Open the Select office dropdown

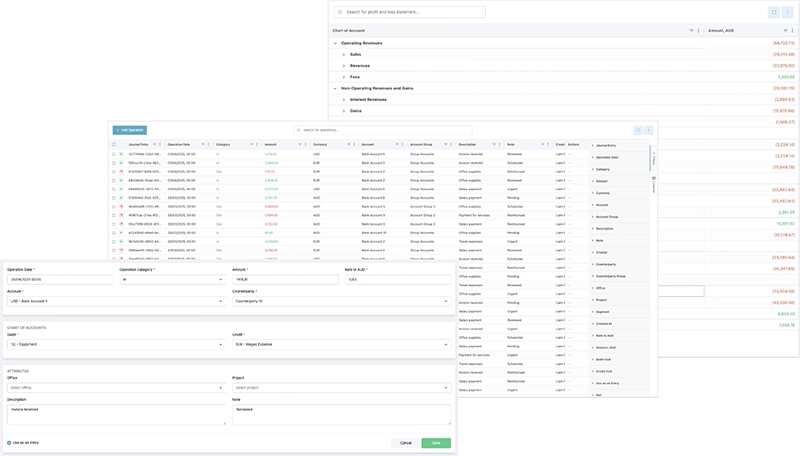click(116, 388)
